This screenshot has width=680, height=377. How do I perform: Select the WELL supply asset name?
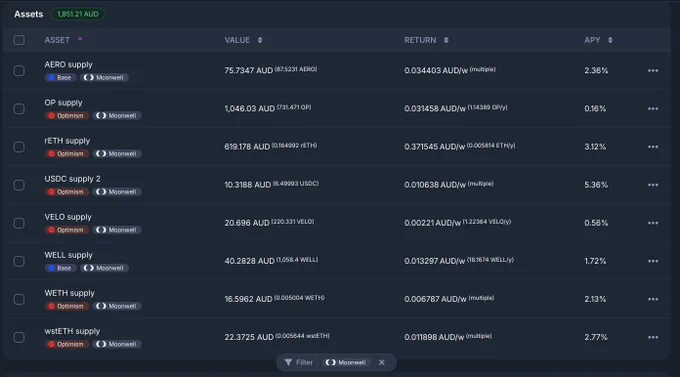click(69, 255)
